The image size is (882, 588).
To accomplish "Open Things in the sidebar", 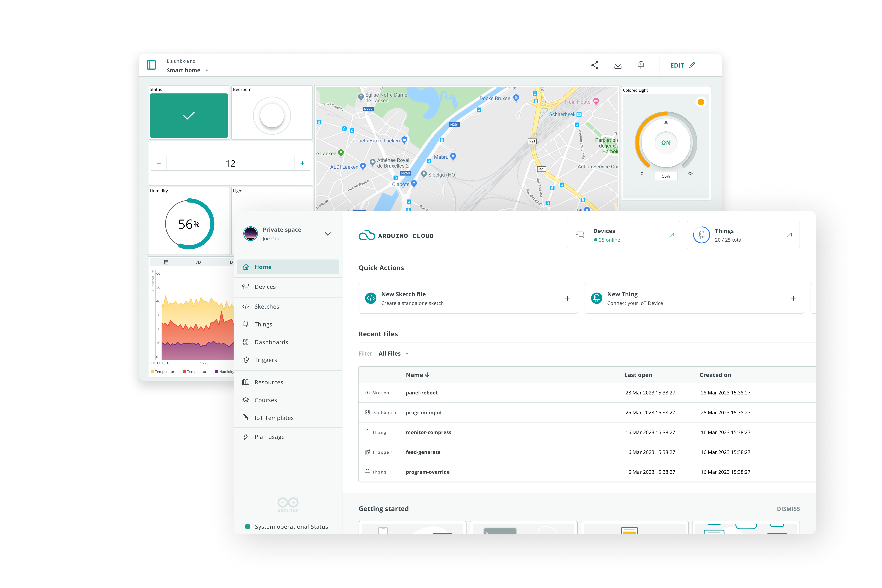I will [x=288, y=324].
